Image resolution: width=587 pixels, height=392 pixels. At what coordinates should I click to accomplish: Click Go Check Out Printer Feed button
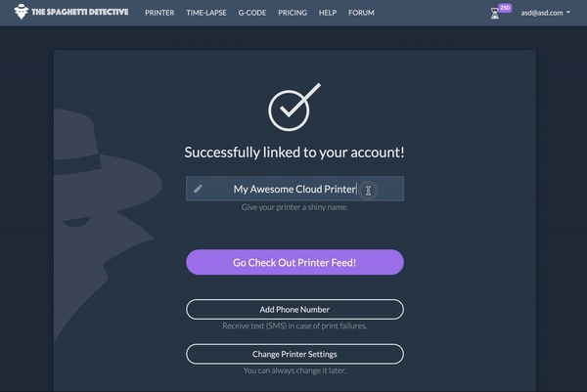[x=294, y=262]
